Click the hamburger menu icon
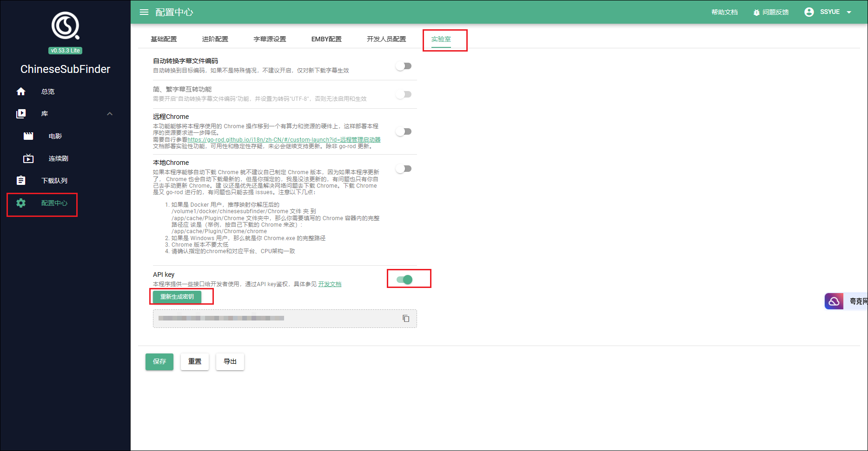868x451 pixels. (x=144, y=12)
